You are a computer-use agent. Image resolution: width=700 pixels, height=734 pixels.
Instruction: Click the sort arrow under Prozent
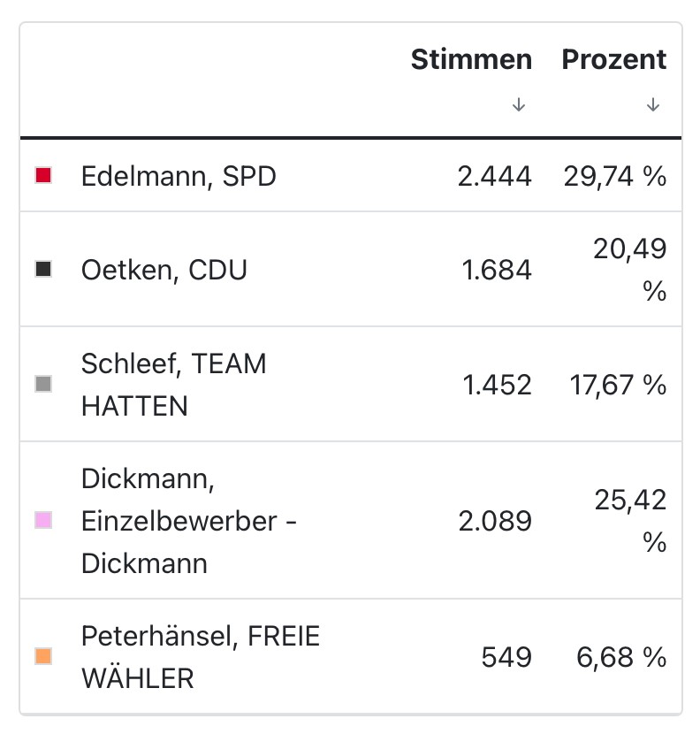pos(653,104)
